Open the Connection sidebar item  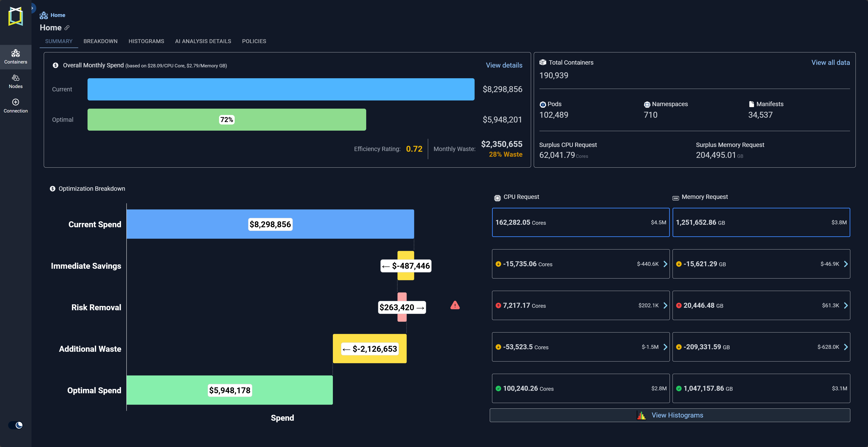[15, 105]
